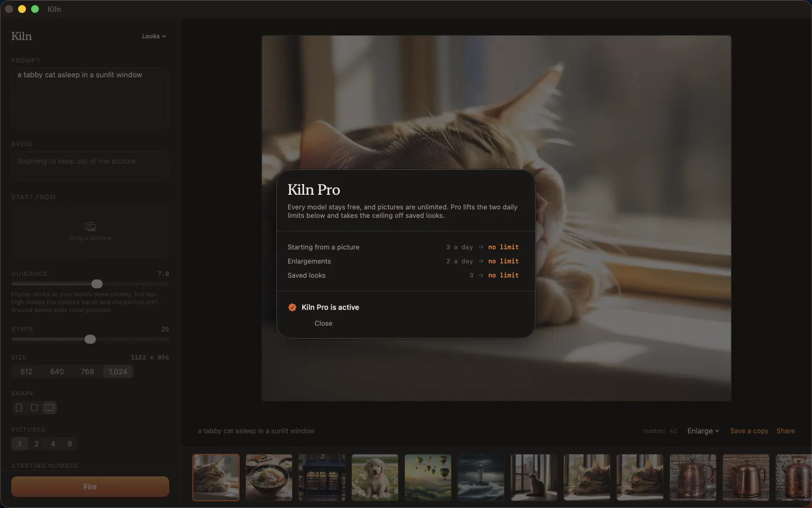Image resolution: width=812 pixels, height=508 pixels.
Task: Open the thumbnail of cat sitting at window
Action: pyautogui.click(x=534, y=478)
